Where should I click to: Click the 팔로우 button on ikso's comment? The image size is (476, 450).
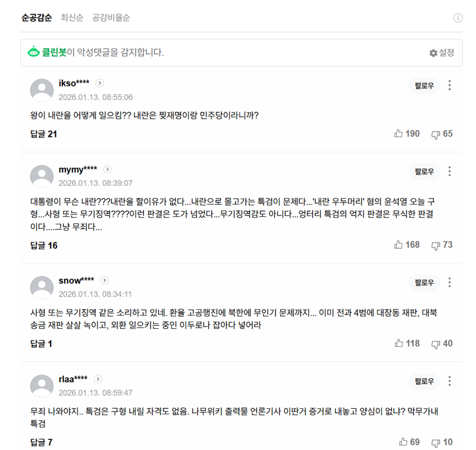coord(423,86)
